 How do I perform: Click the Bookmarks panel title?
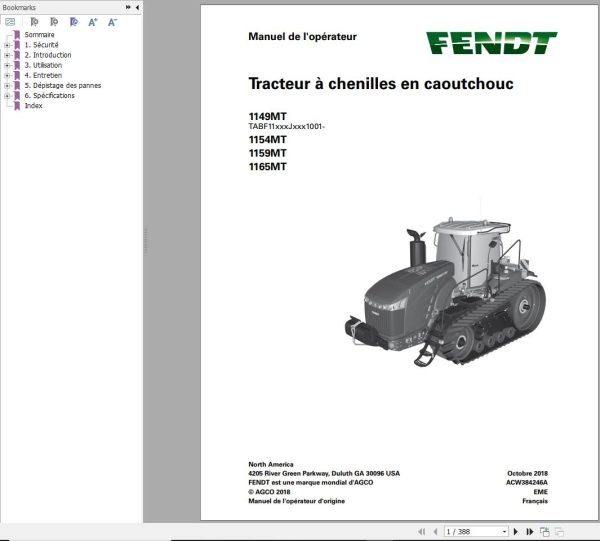pyautogui.click(x=19, y=7)
